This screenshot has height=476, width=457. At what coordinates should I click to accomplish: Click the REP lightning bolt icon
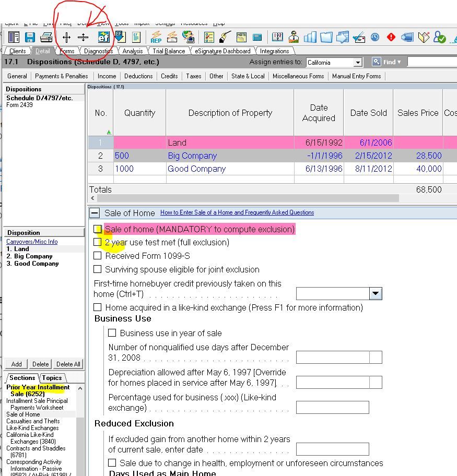pos(156,37)
